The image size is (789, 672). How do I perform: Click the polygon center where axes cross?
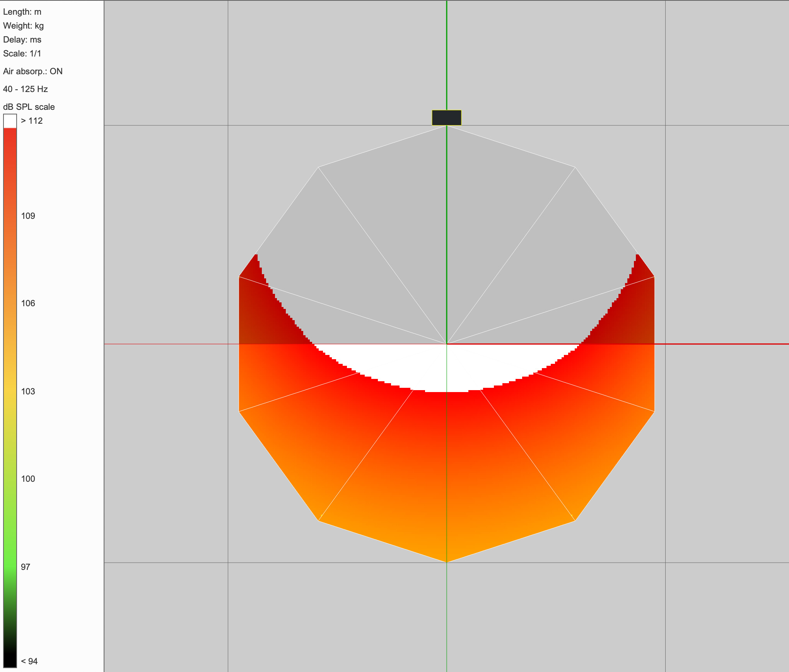click(x=447, y=344)
